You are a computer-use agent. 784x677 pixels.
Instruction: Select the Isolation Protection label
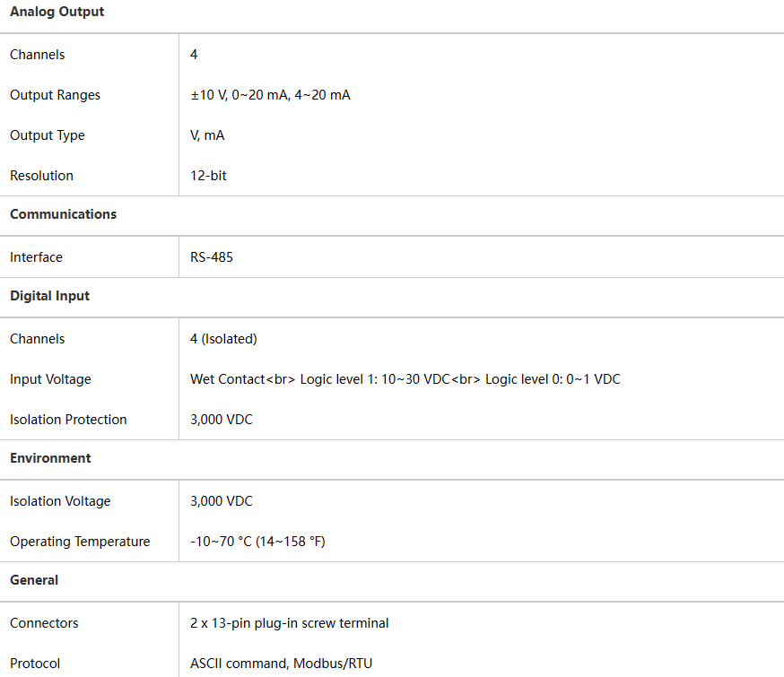(x=68, y=420)
